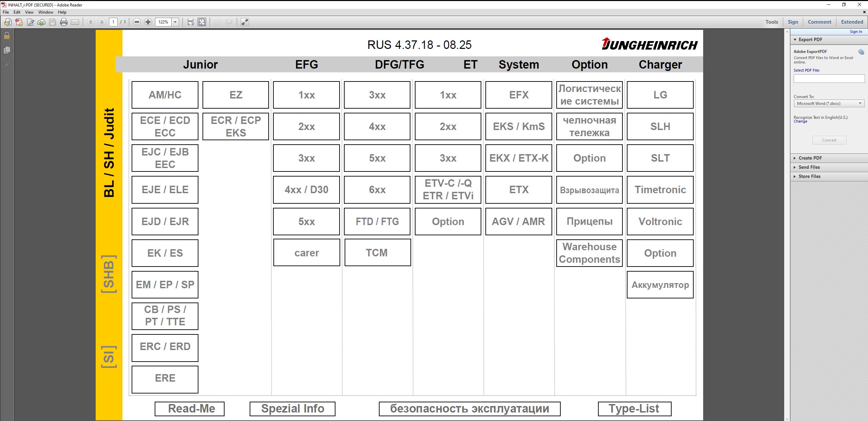This screenshot has height=421, width=868.
Task: Open a file with the Open icon
Action: pos(7,22)
